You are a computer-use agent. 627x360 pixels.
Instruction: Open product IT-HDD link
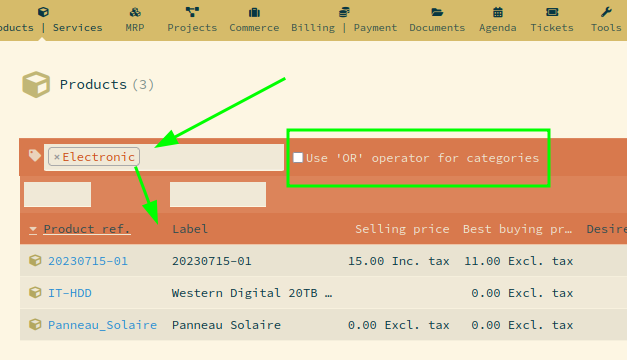pyautogui.click(x=70, y=293)
